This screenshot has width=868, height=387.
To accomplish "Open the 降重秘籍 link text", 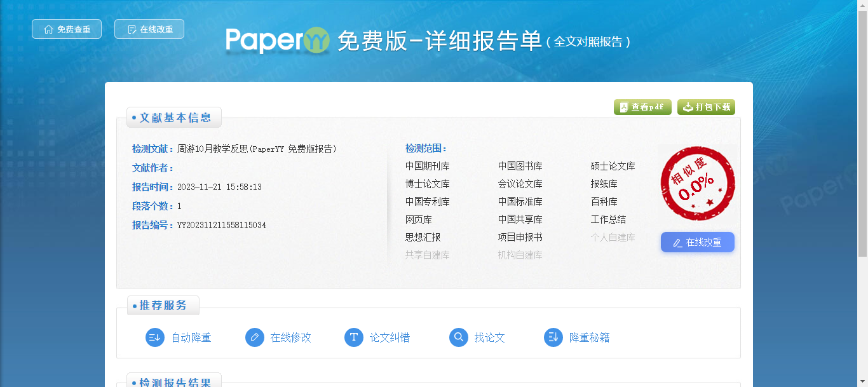I will coord(590,338).
